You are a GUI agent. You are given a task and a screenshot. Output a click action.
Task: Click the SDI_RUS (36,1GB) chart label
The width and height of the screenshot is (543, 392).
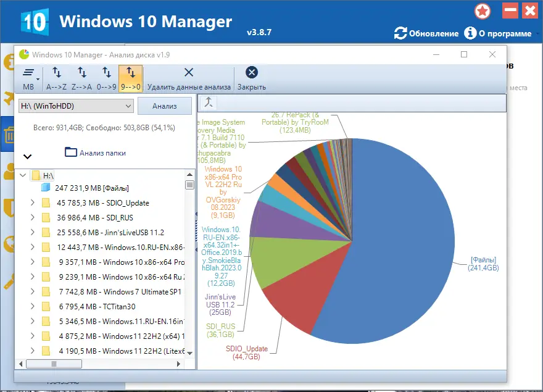click(x=221, y=330)
